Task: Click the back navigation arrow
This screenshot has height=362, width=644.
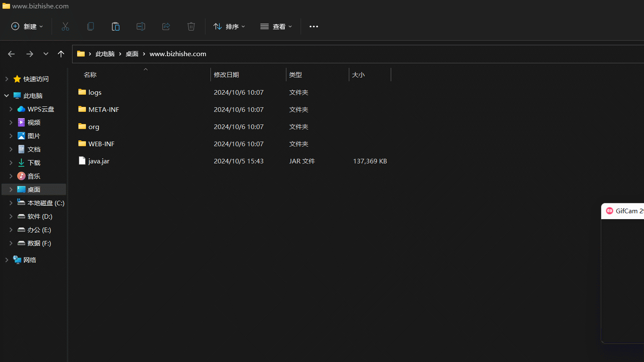Action: [11, 54]
